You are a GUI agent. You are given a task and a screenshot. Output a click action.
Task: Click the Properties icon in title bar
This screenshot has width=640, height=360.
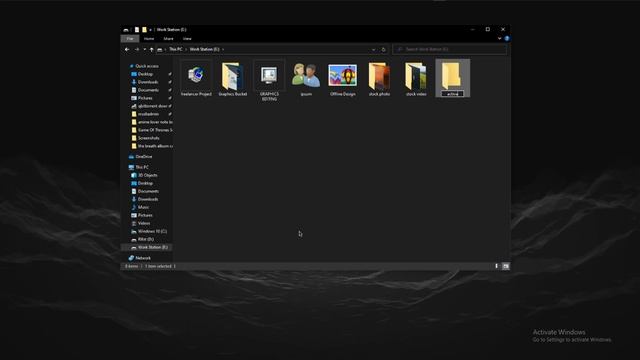coord(137,30)
